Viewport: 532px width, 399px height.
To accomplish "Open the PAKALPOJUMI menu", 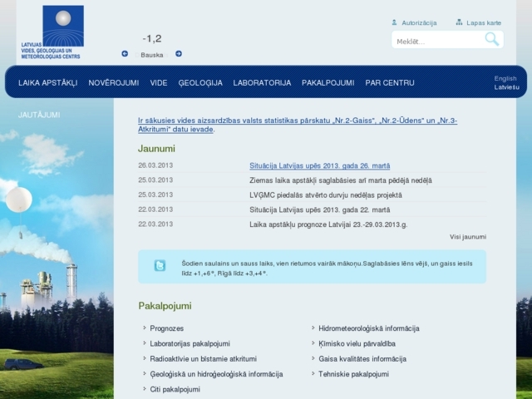I will pos(328,83).
